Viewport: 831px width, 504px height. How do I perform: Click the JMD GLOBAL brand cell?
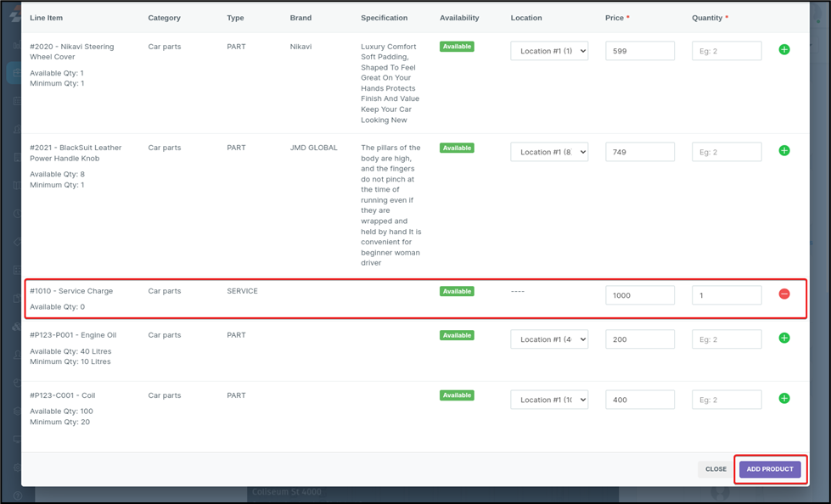[x=314, y=148]
